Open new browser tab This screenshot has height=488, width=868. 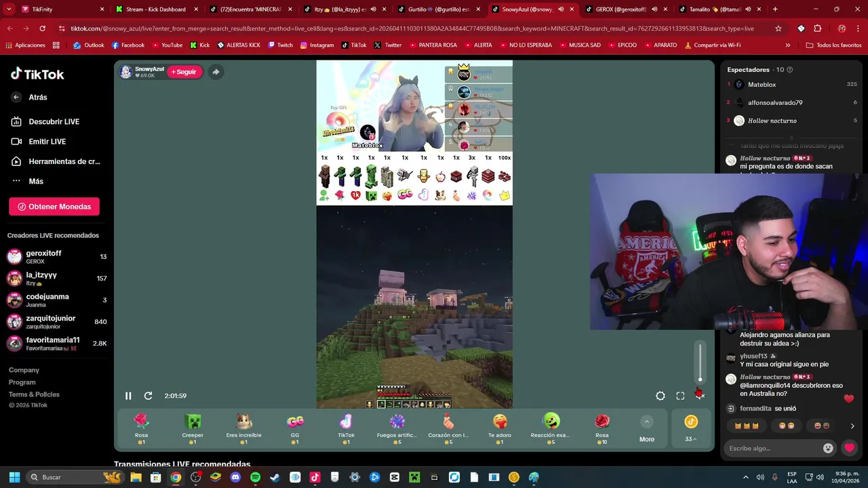pos(775,9)
